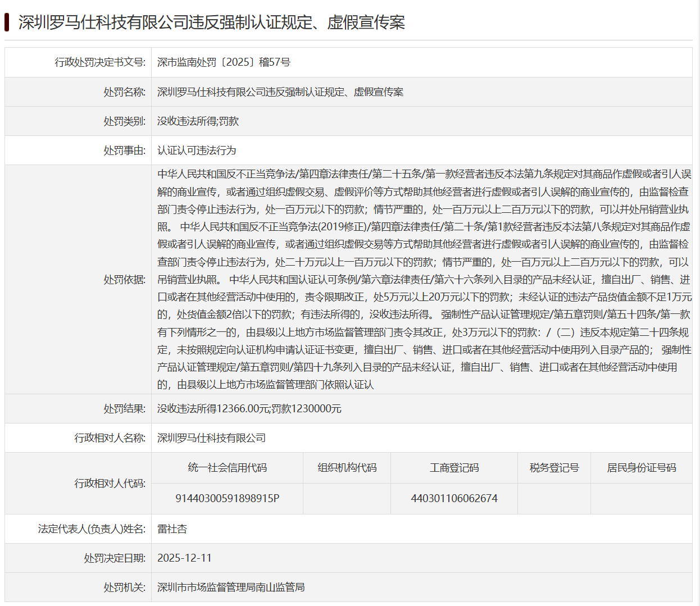Select credit code 91440300591898915P
700x606 pixels.
tap(228, 498)
